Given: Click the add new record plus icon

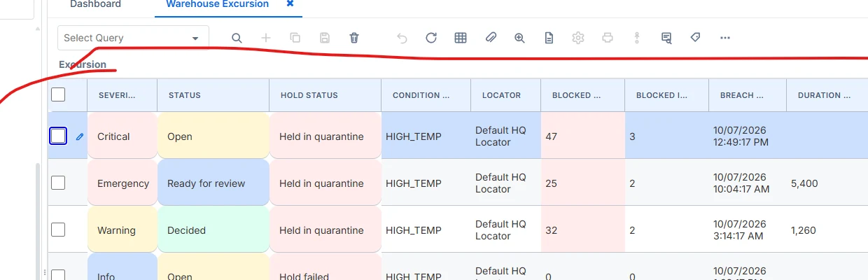Looking at the screenshot, I should point(266,38).
